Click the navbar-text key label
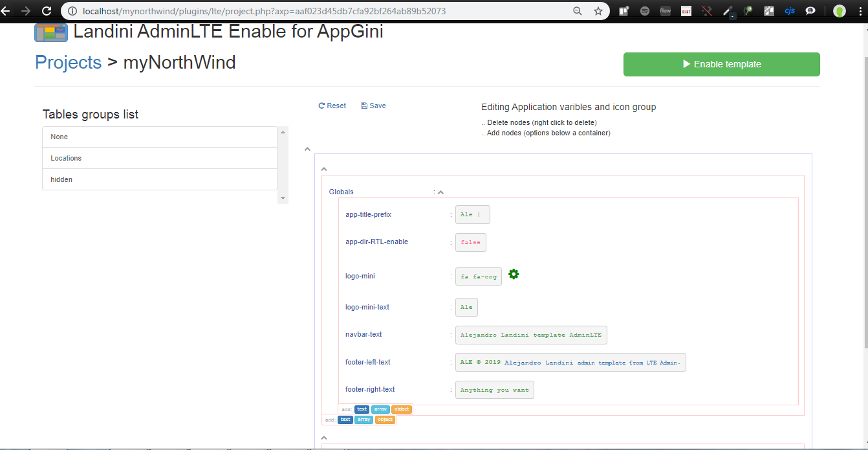Screen dimensions: 868x450 point(363,334)
